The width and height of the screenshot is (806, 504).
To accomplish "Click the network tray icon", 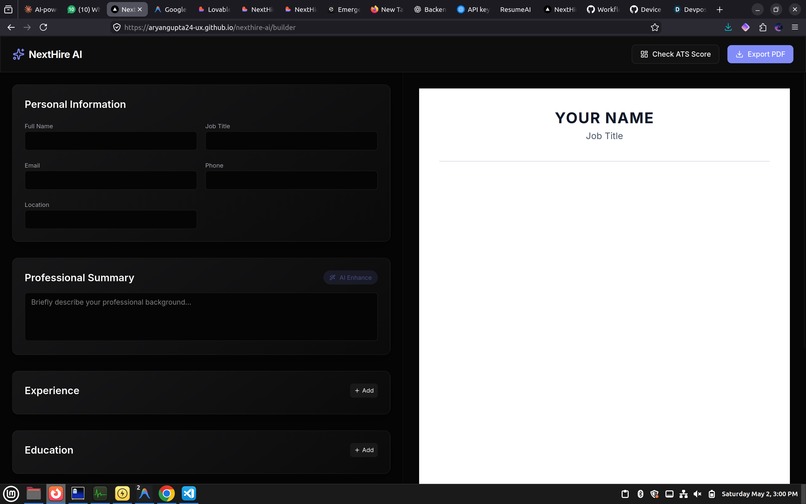I will [x=683, y=494].
